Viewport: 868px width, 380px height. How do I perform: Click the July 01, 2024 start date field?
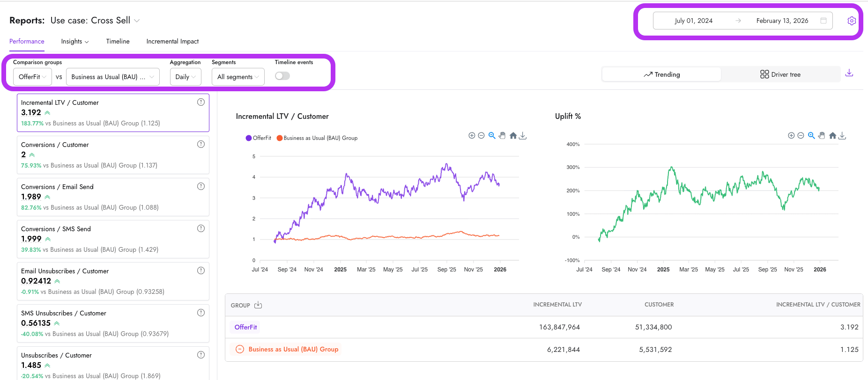pyautogui.click(x=693, y=21)
